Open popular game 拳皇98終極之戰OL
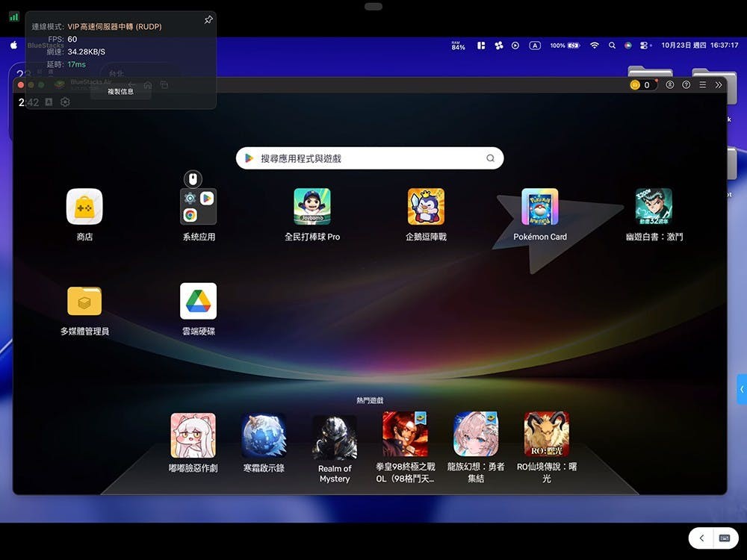 click(405, 435)
